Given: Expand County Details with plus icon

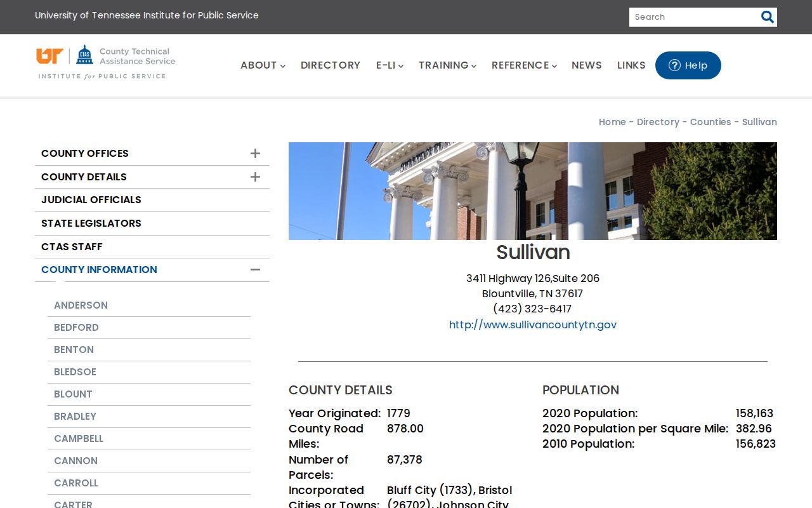Looking at the screenshot, I should point(255,177).
